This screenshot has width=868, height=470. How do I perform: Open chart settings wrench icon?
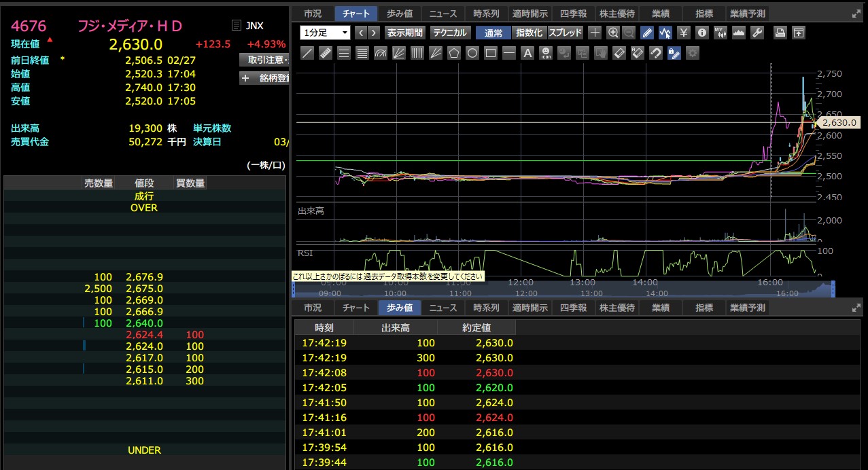[x=757, y=33]
